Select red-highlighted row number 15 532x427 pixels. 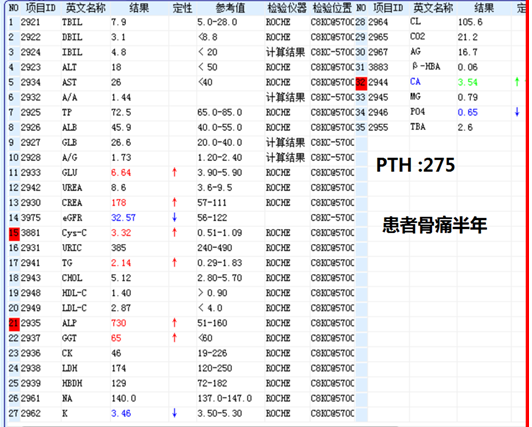pyautogui.click(x=14, y=233)
